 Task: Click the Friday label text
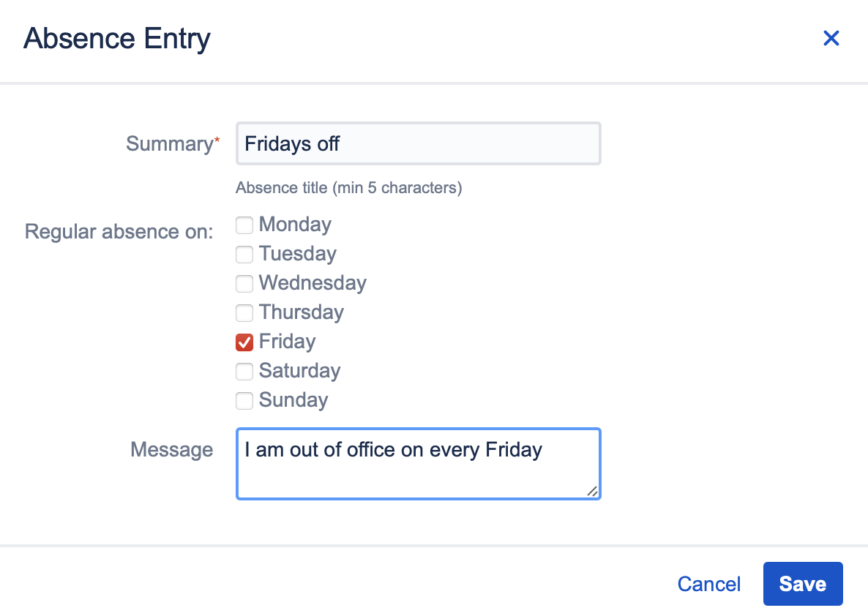pyautogui.click(x=286, y=342)
